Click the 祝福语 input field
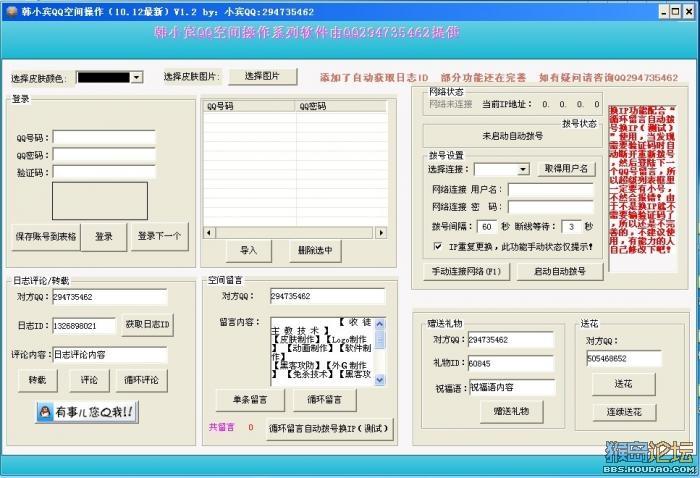This screenshot has height=478, width=700. (x=512, y=387)
